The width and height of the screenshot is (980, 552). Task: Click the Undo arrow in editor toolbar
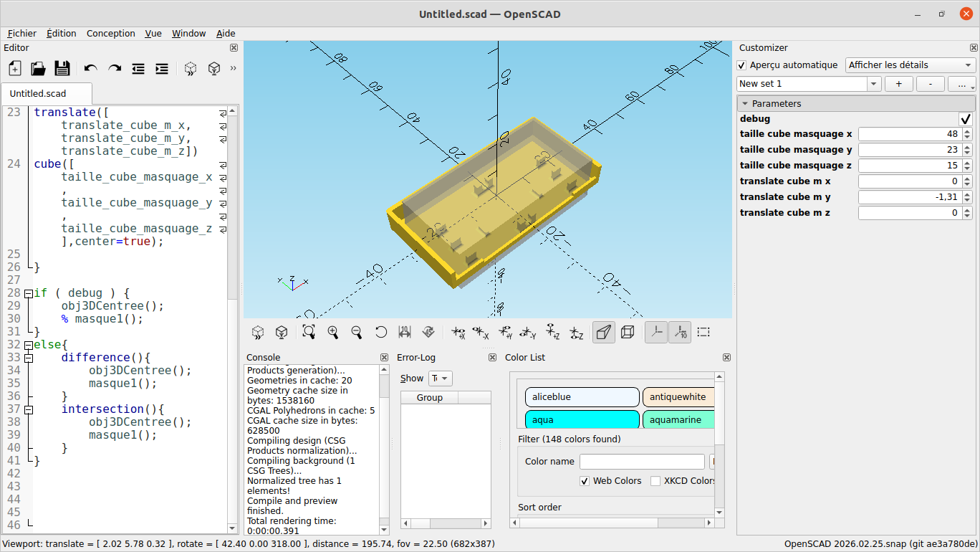[x=90, y=69]
